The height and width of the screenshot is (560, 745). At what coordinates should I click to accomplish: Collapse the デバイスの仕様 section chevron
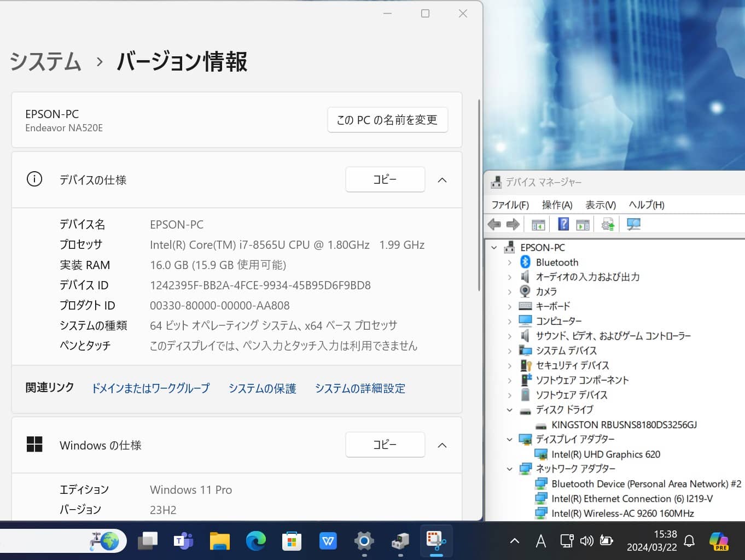443,180
